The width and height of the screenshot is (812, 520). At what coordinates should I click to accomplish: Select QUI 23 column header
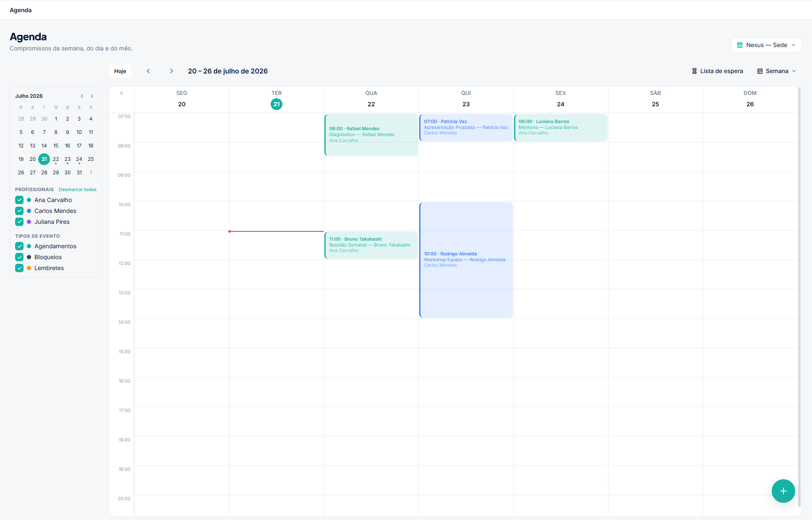[466, 99]
